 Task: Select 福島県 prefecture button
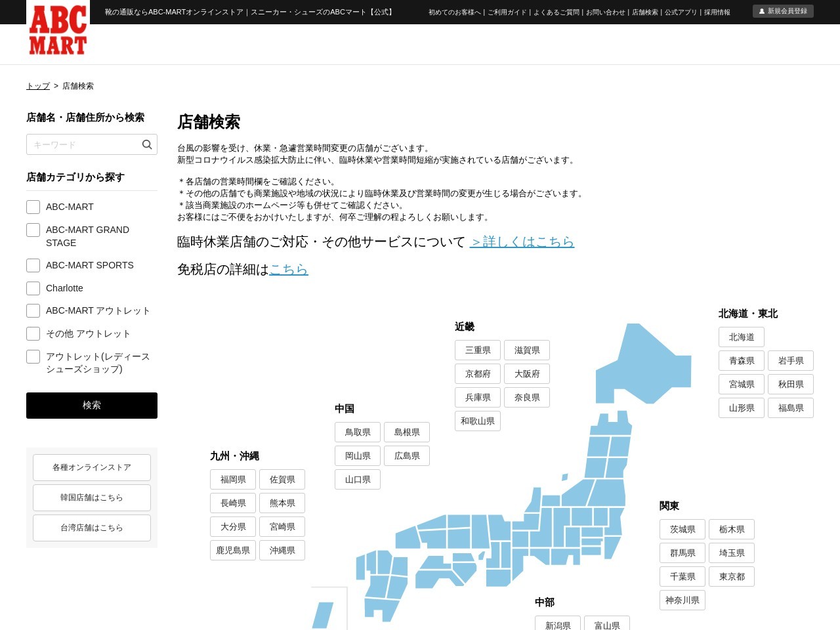click(x=791, y=408)
